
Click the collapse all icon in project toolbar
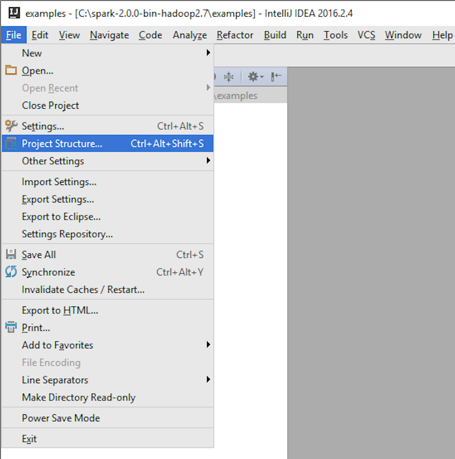tap(229, 77)
